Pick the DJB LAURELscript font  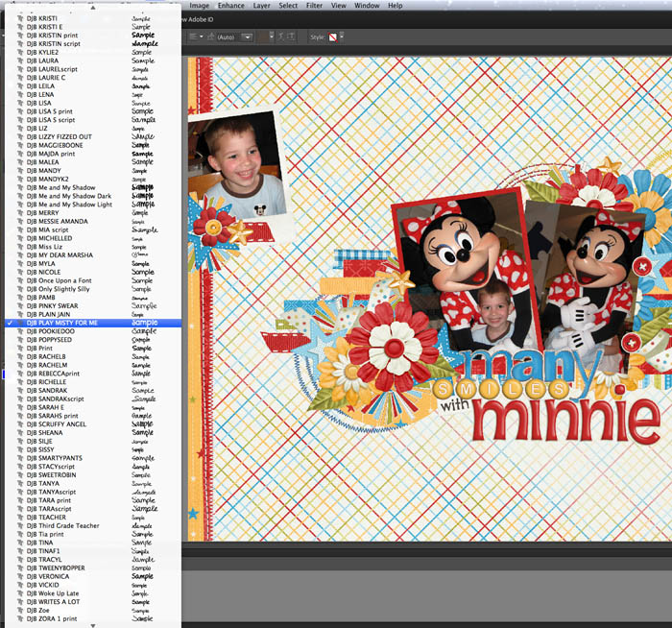[93, 69]
